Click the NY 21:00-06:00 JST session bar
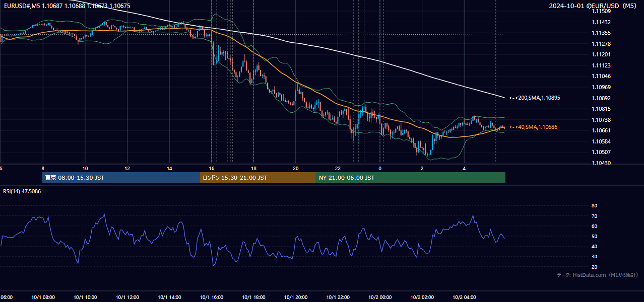Screen dimensions: 644x302 pos(411,178)
